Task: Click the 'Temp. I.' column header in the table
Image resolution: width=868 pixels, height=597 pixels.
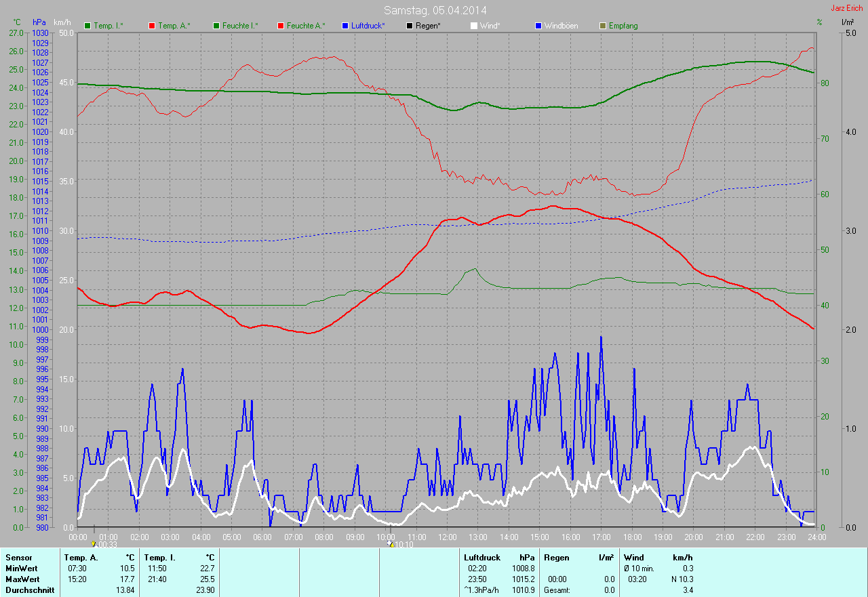Action: point(159,558)
